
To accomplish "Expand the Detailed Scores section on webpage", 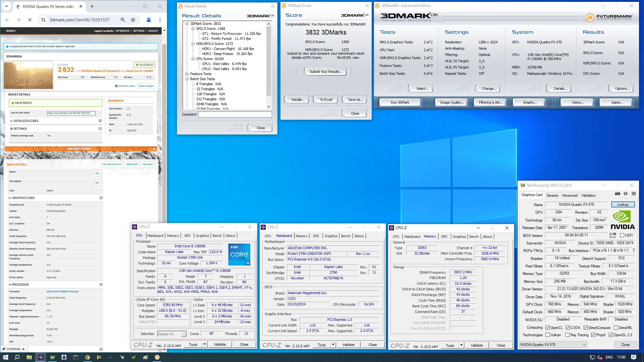I will [x=100, y=121].
